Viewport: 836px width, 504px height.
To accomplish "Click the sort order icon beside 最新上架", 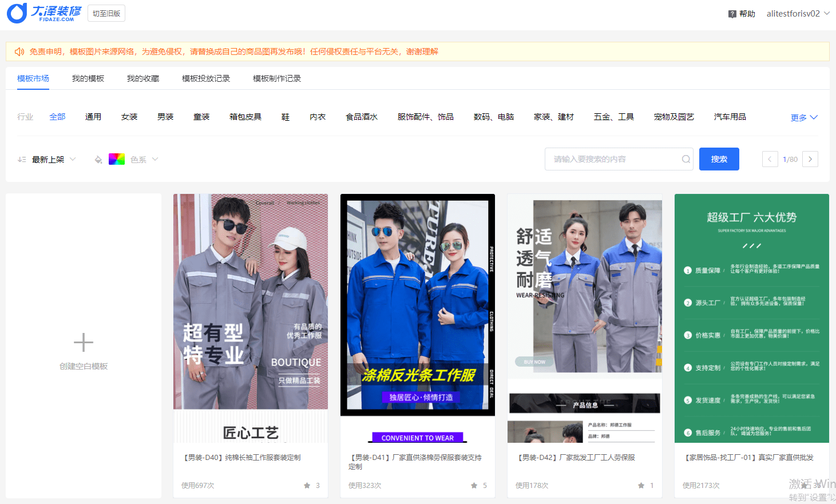I will point(22,160).
